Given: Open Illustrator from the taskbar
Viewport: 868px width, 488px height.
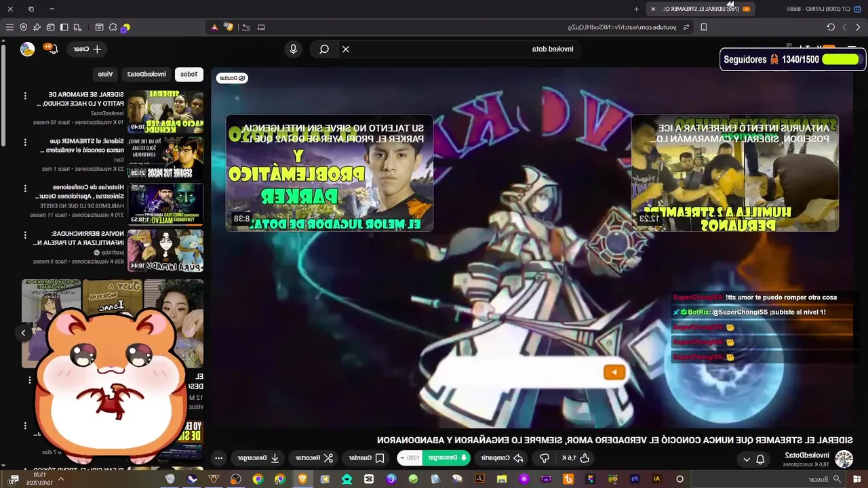Looking at the screenshot, I should (x=656, y=479).
